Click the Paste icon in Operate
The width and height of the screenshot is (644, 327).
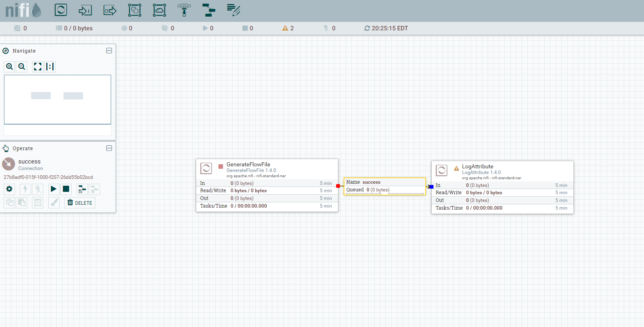(22, 202)
